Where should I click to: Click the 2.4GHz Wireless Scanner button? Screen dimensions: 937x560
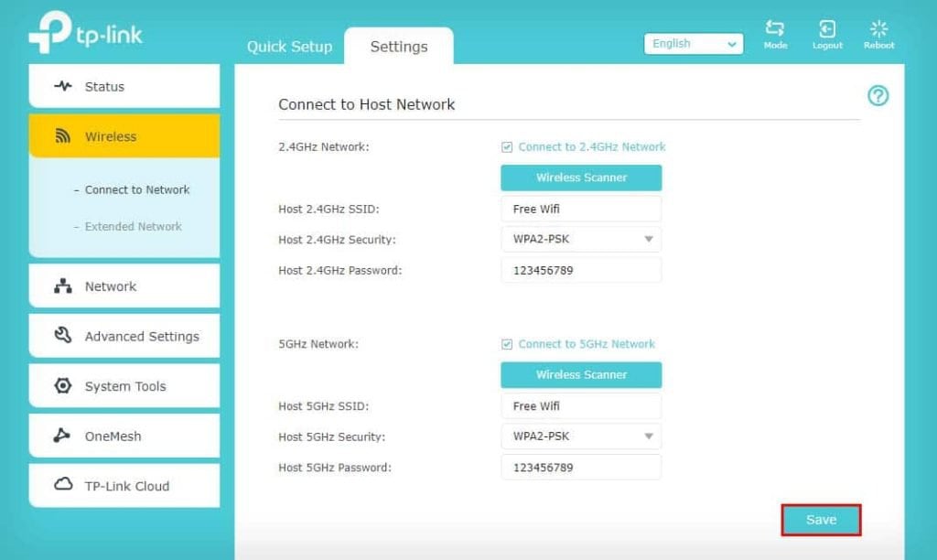581,178
